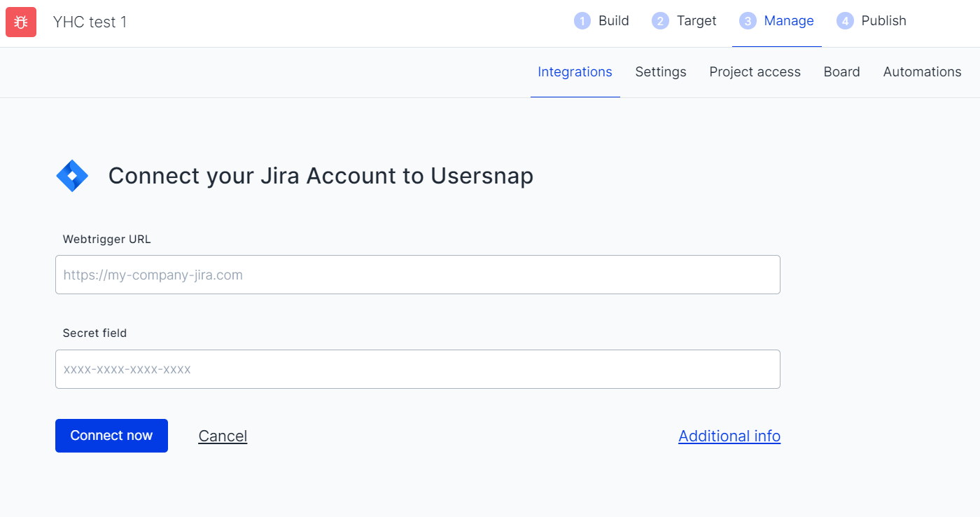Open the Build step
The width and height of the screenshot is (980, 517).
pos(601,21)
